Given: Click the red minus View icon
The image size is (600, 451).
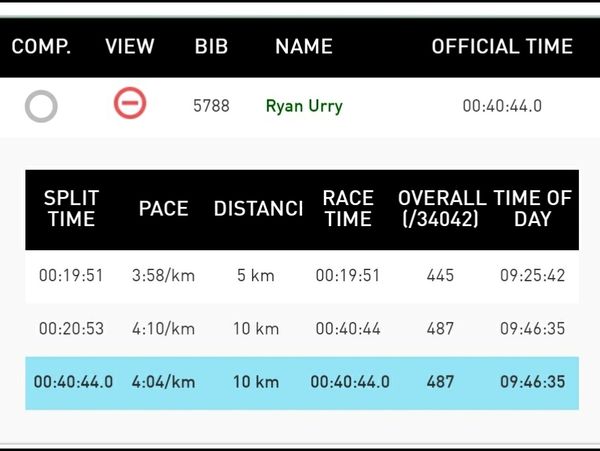Looking at the screenshot, I should pyautogui.click(x=130, y=103).
